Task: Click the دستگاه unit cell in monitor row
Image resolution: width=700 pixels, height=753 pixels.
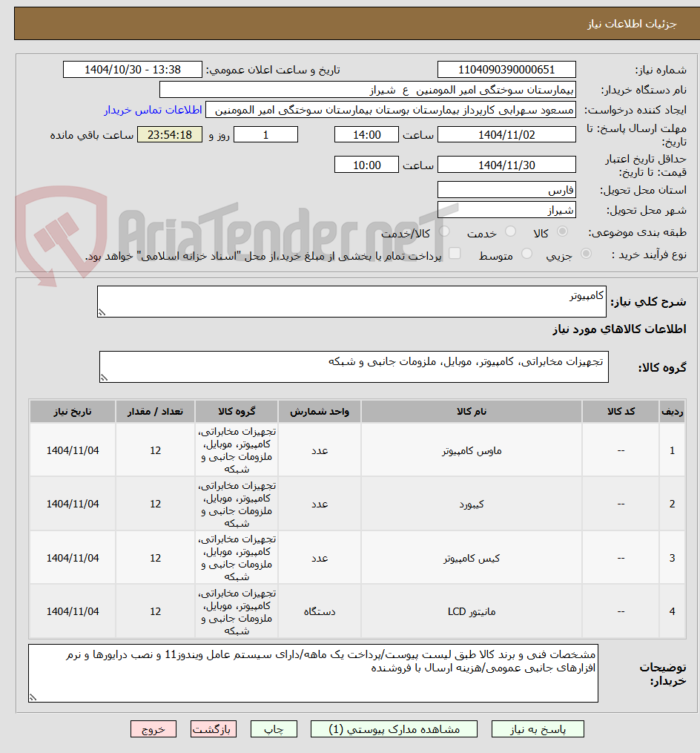Action: point(320,611)
